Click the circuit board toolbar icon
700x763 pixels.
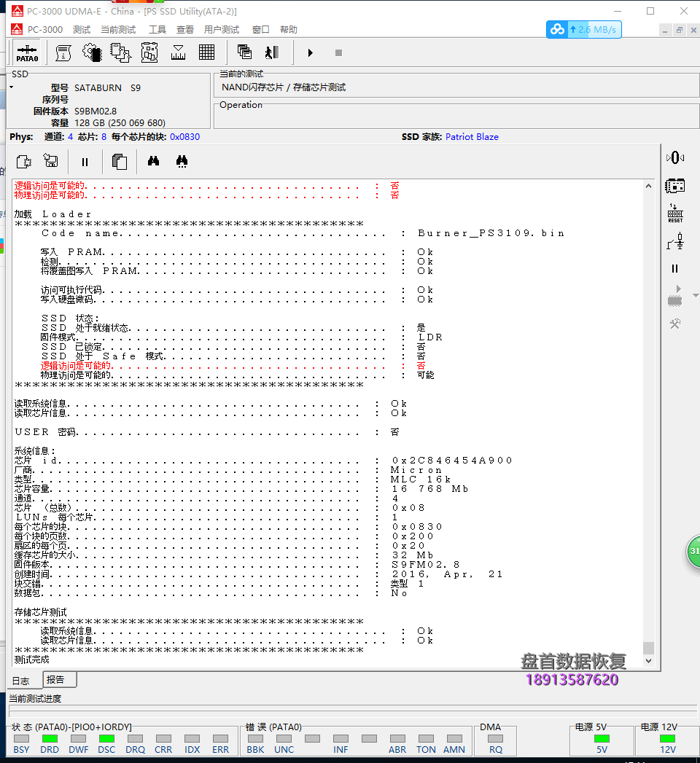pyautogui.click(x=149, y=52)
